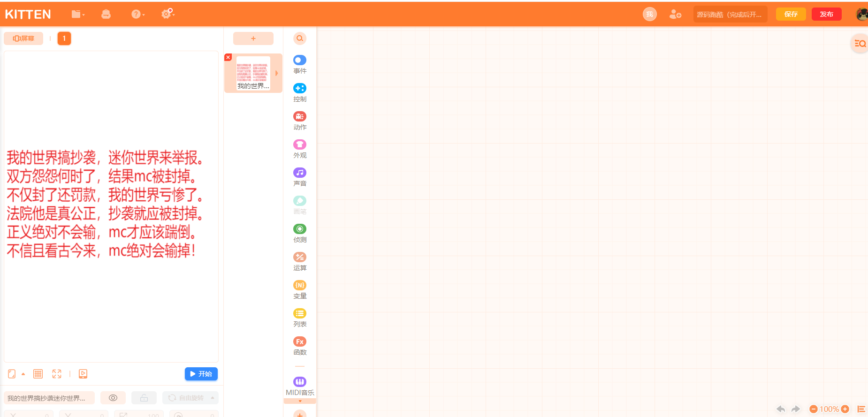
Task: Select the red poem text on stage
Action: click(x=105, y=204)
